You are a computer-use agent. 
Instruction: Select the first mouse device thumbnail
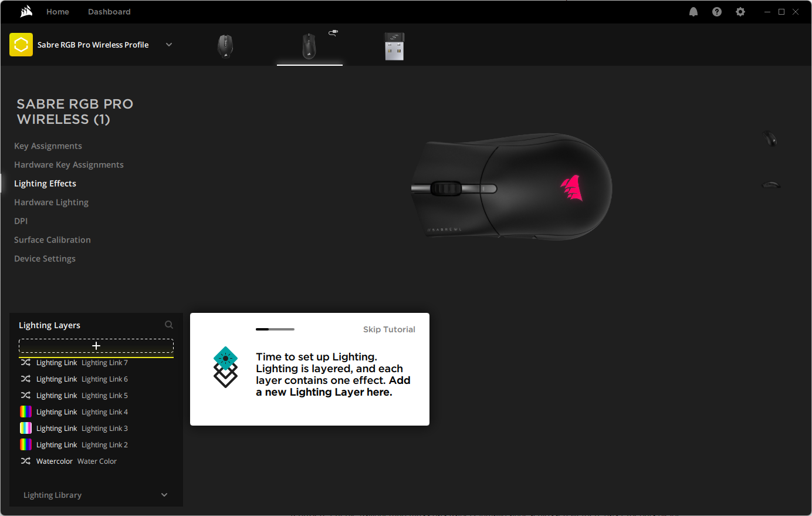(x=225, y=46)
